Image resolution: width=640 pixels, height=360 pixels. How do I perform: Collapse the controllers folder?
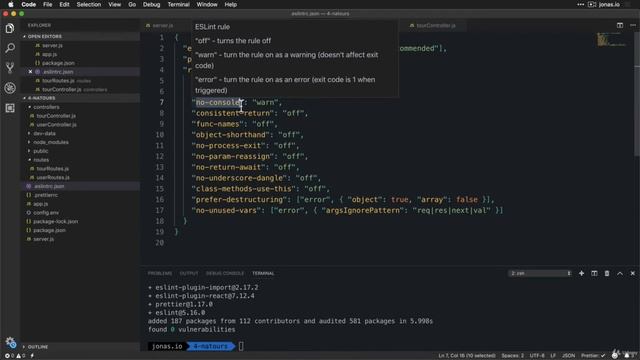(46, 107)
